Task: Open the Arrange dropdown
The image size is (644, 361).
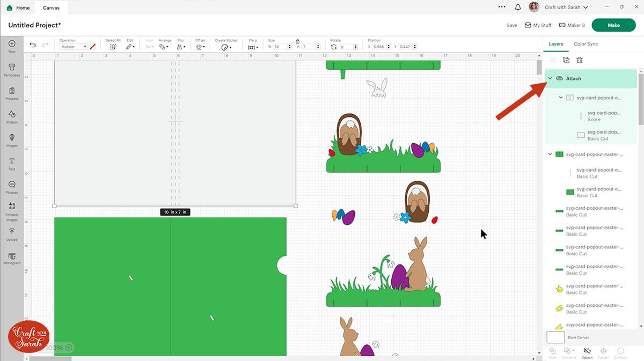Action: point(164,47)
